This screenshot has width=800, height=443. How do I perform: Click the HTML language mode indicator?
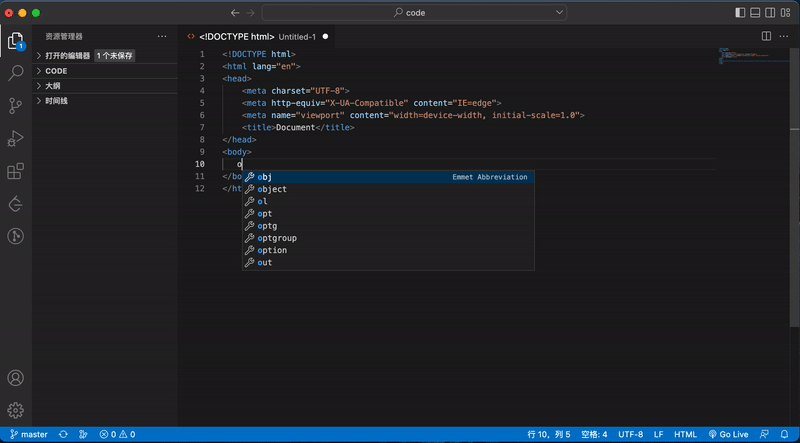(x=685, y=435)
